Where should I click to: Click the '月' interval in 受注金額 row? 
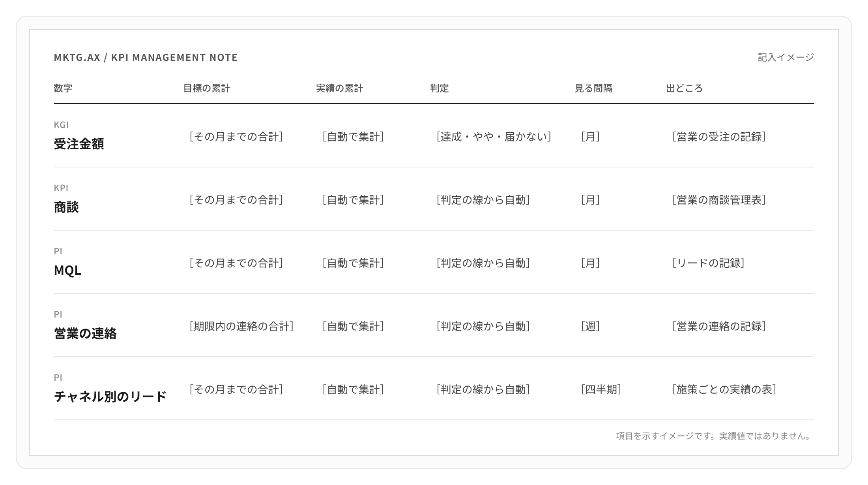click(x=590, y=137)
